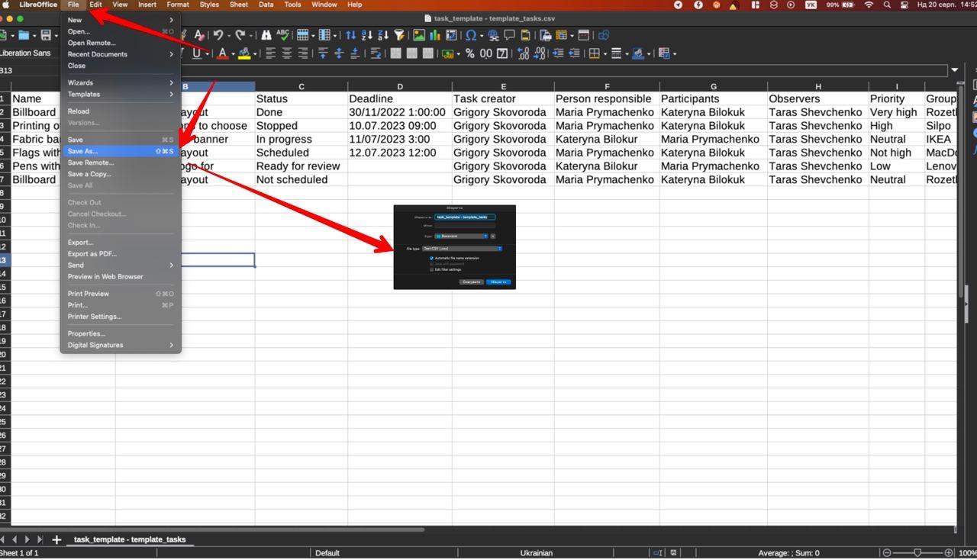Open Special Character omega icon

[470, 35]
